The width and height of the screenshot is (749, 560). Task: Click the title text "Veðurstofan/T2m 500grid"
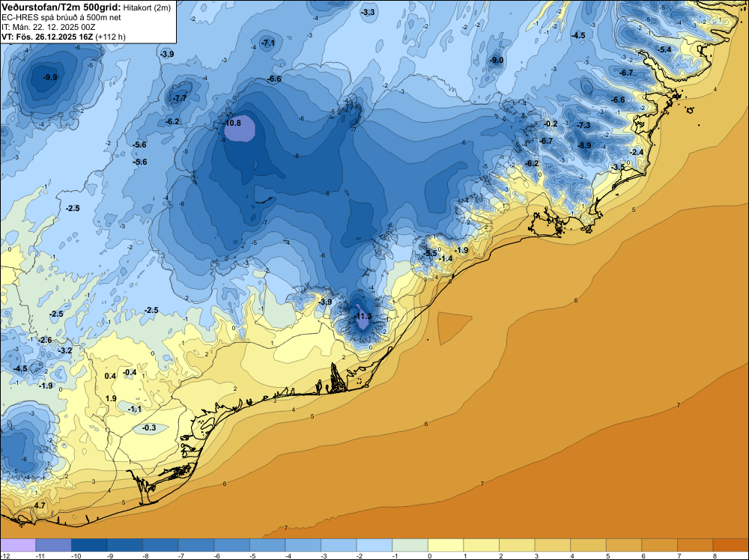(61, 7)
